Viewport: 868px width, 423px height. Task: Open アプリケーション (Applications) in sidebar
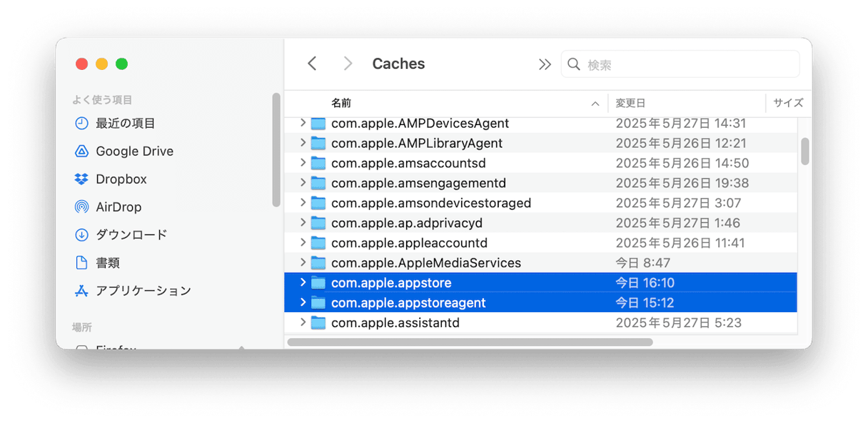143,291
